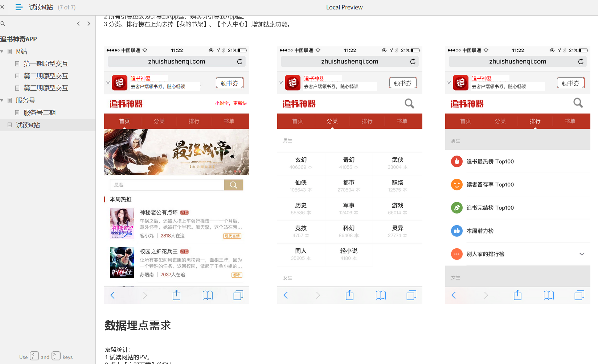Open page 服务号二期
The height and width of the screenshot is (364, 598).
[40, 113]
